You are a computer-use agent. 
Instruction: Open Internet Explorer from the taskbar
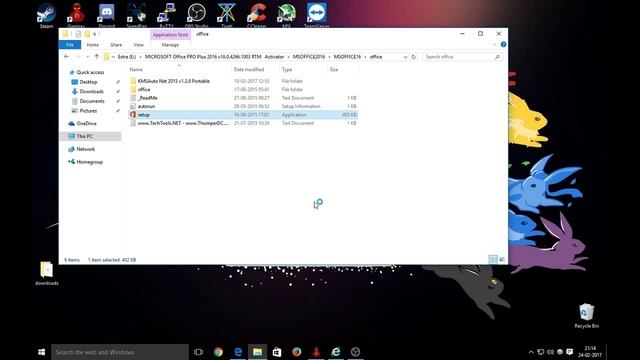tap(336, 352)
